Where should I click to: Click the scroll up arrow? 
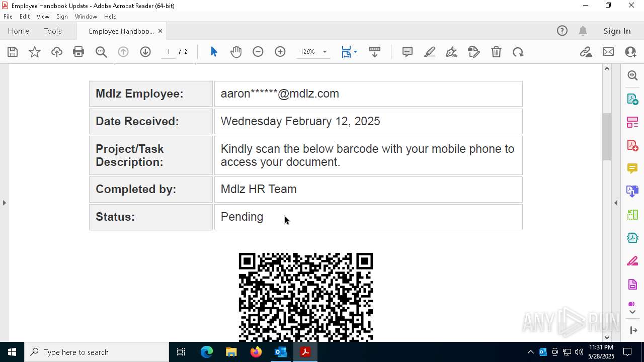pos(607,68)
